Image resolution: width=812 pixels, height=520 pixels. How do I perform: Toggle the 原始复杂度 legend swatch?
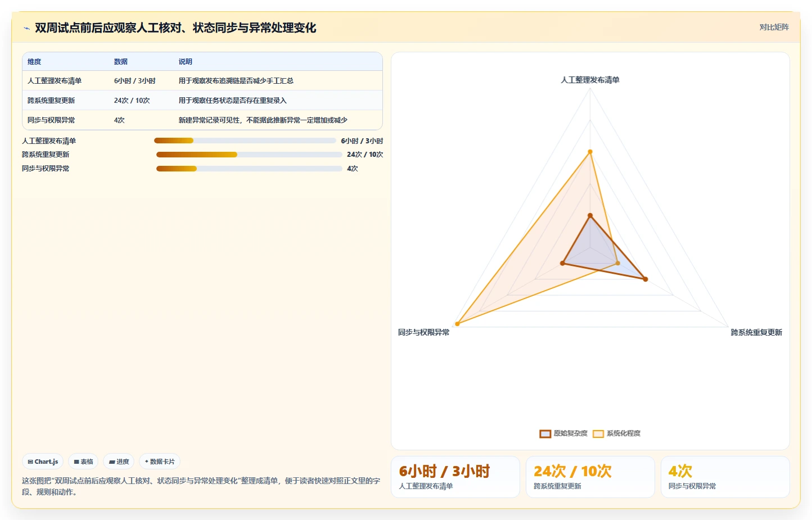pos(545,433)
